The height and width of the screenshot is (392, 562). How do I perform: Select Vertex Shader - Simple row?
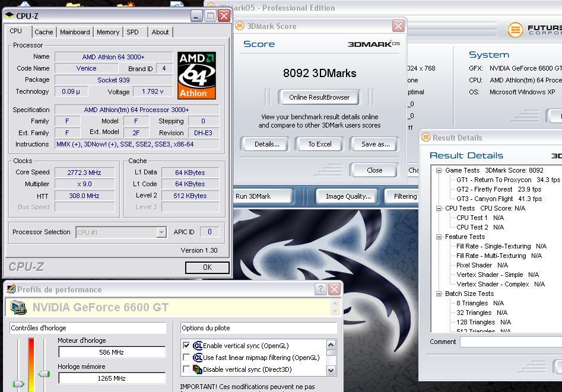tap(498, 275)
